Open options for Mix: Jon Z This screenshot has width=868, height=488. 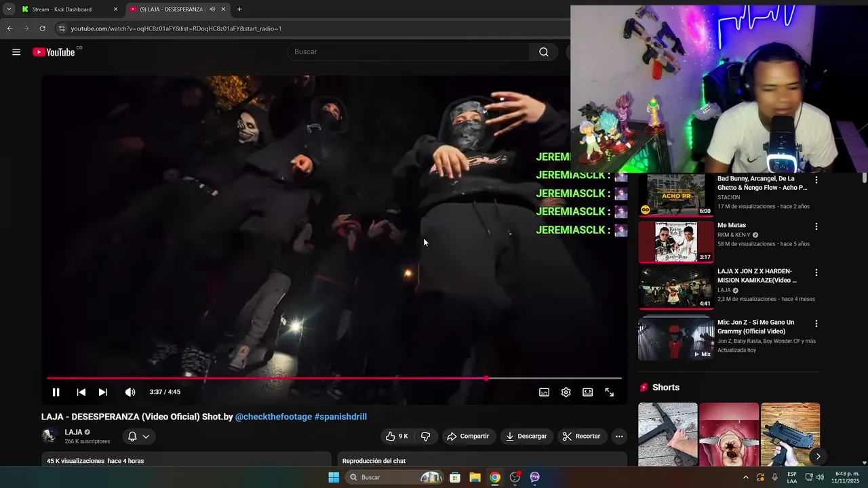[x=816, y=324]
